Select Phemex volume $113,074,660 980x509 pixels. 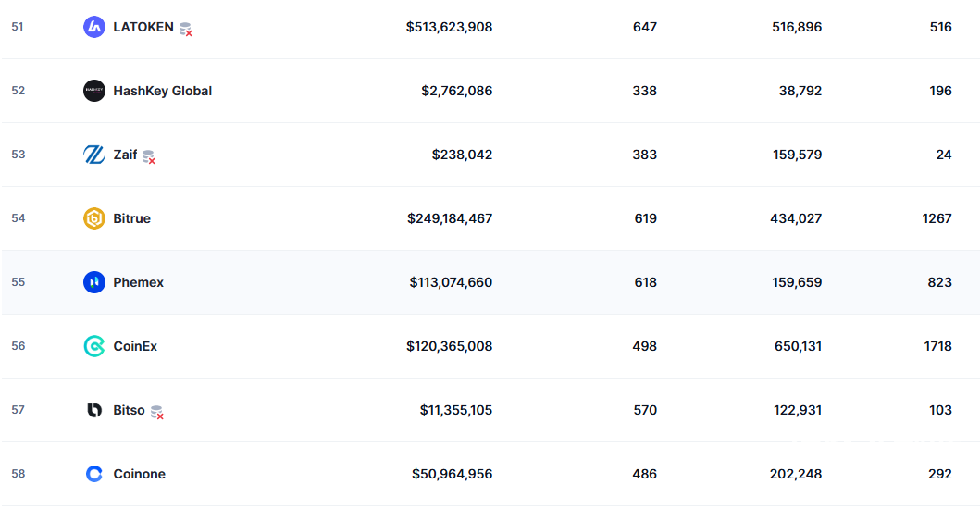451,282
